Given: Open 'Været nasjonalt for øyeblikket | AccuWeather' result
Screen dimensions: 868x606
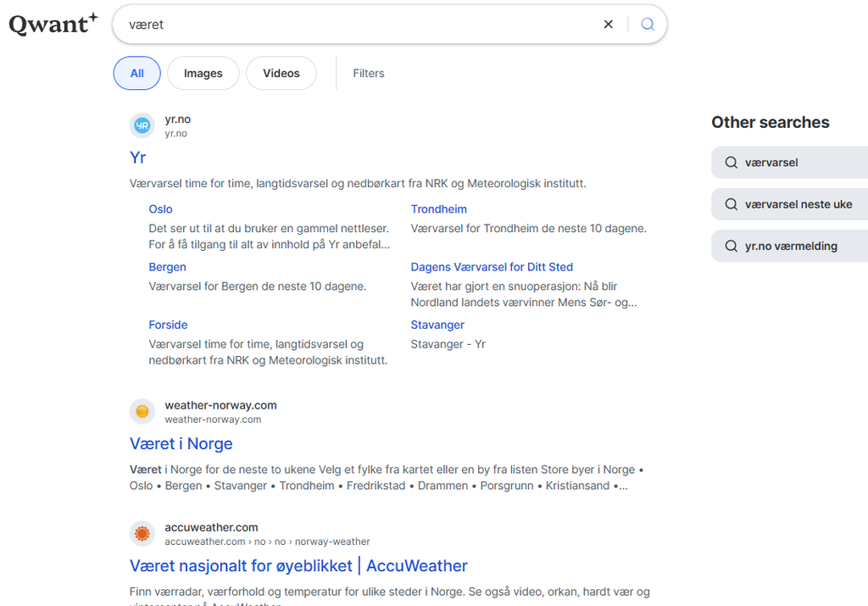Looking at the screenshot, I should tap(298, 566).
